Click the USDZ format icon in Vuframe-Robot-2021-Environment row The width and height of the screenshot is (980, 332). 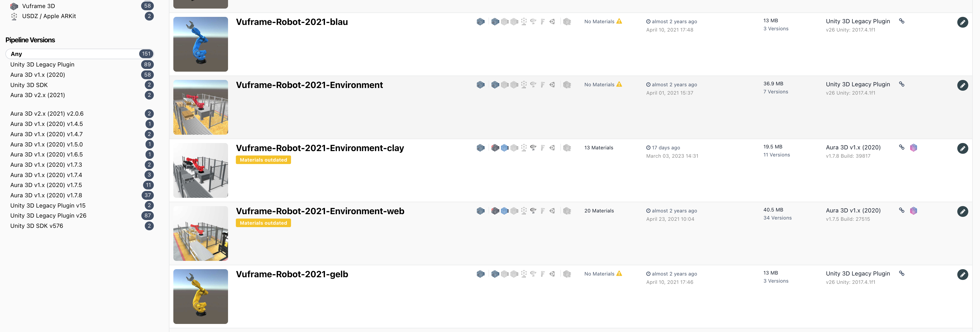click(524, 85)
